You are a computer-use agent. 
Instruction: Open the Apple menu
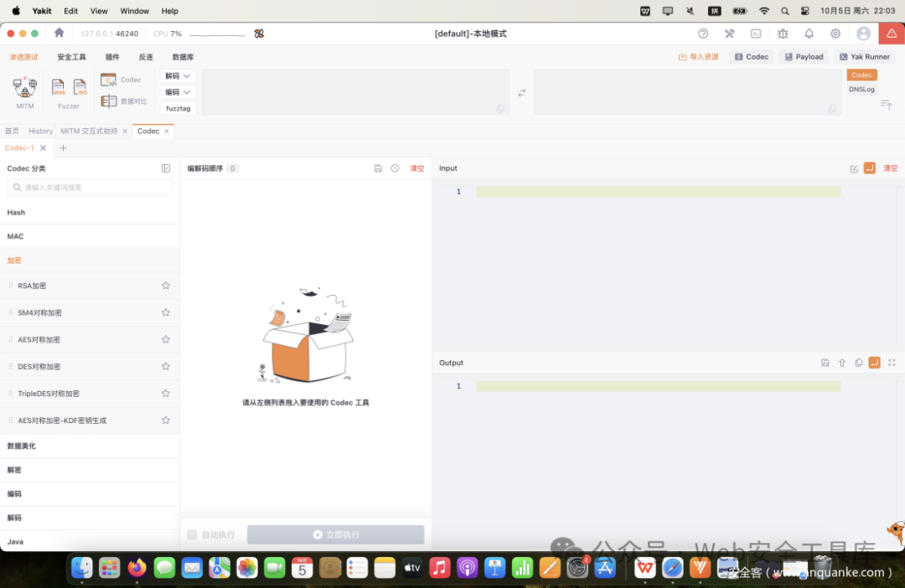tap(16, 11)
